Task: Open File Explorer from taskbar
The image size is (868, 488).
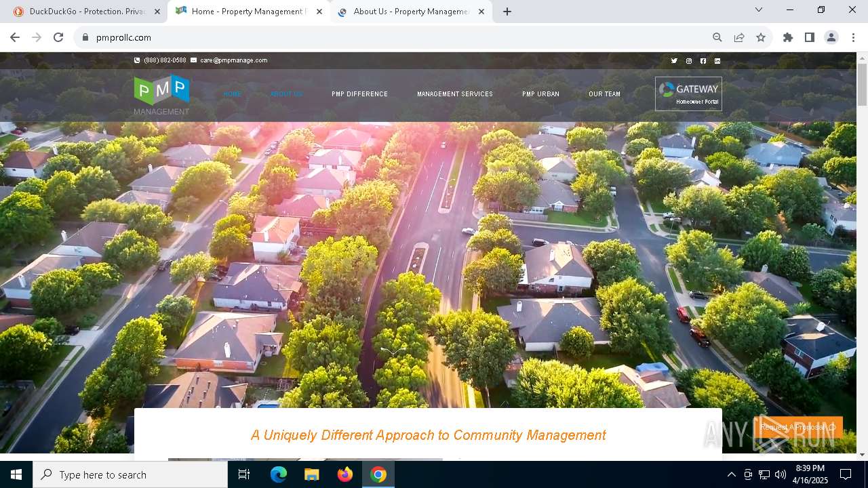Action: pos(311,474)
